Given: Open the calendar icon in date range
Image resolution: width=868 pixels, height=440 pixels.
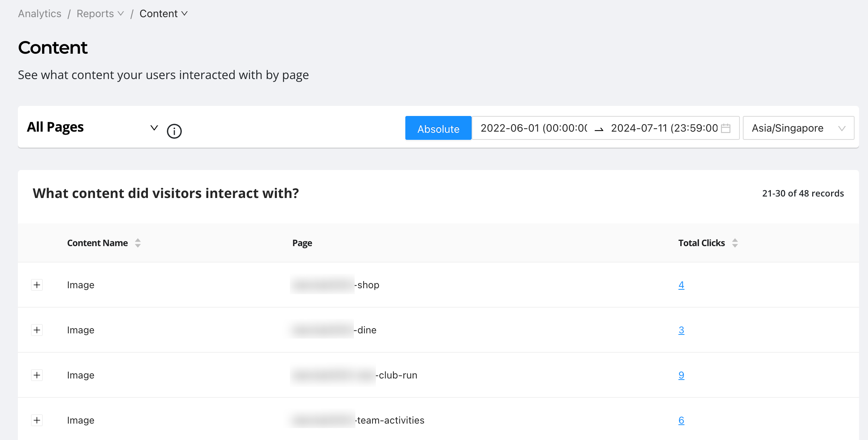Looking at the screenshot, I should pos(725,128).
